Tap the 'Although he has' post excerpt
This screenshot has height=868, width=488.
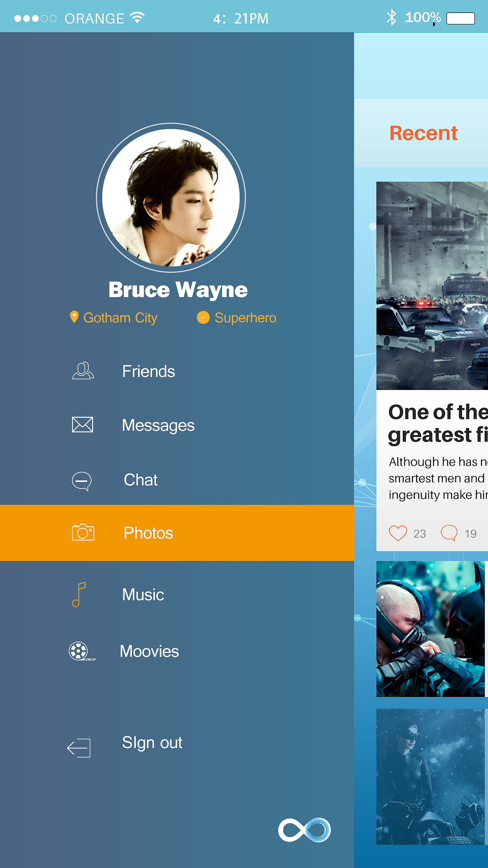(x=438, y=478)
